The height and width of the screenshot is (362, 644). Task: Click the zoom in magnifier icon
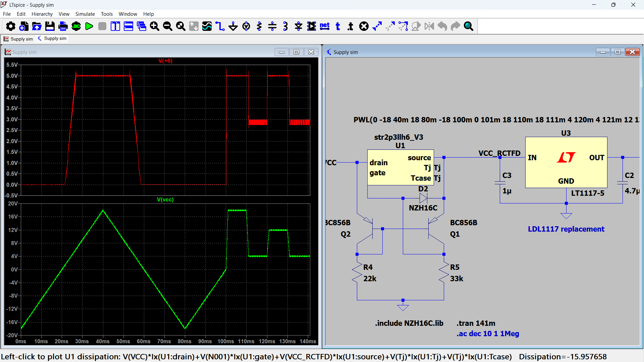point(155,26)
